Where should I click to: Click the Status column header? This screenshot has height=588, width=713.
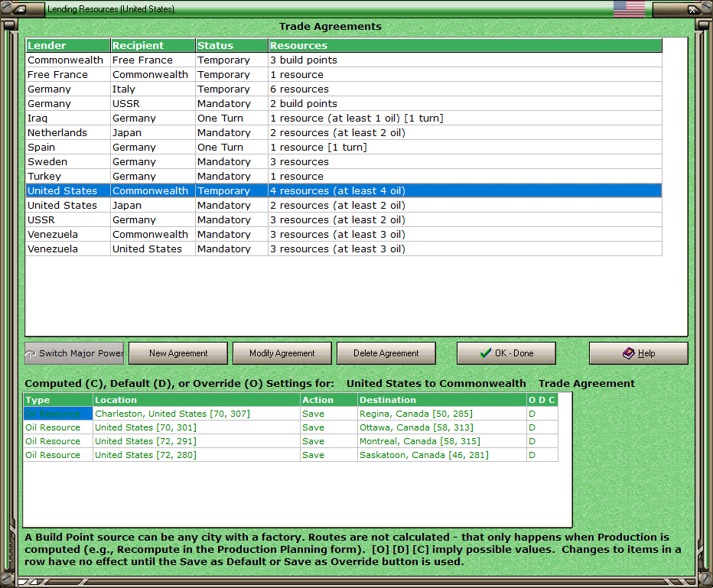(232, 45)
